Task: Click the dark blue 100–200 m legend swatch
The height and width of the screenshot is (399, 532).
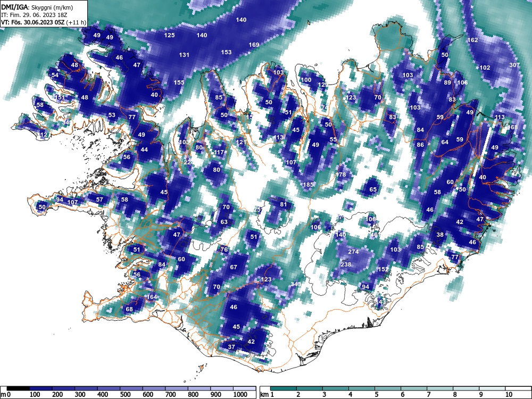Action: click(x=41, y=388)
